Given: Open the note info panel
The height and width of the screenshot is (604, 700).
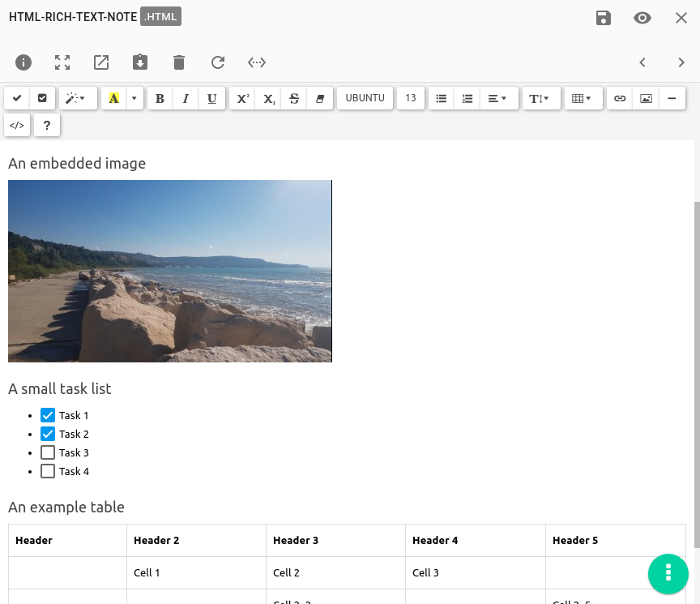Looking at the screenshot, I should [23, 62].
